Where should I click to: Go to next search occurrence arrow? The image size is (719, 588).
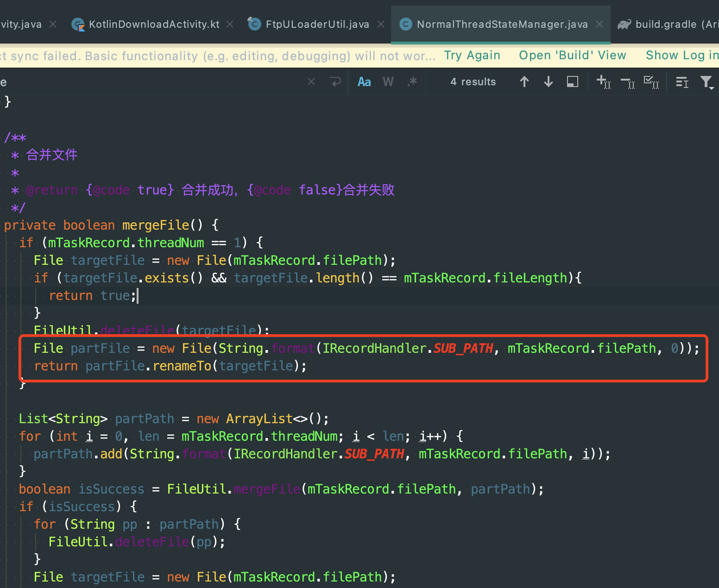click(x=549, y=82)
